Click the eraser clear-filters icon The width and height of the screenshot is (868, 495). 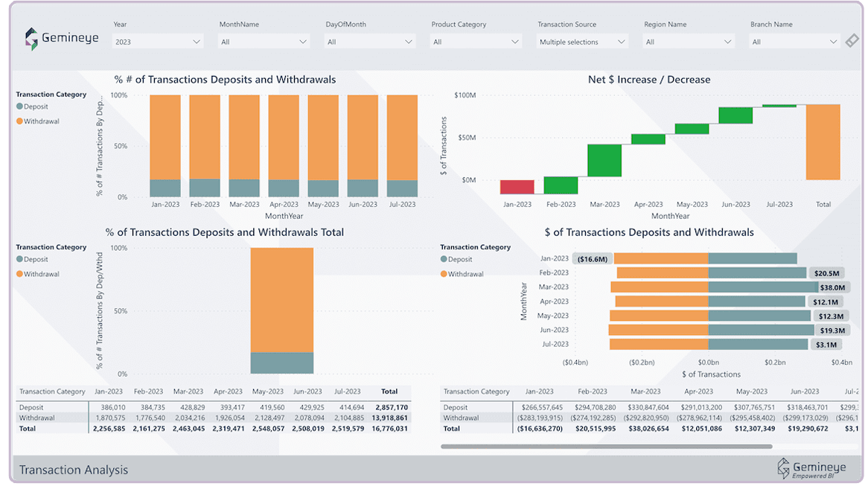click(852, 41)
